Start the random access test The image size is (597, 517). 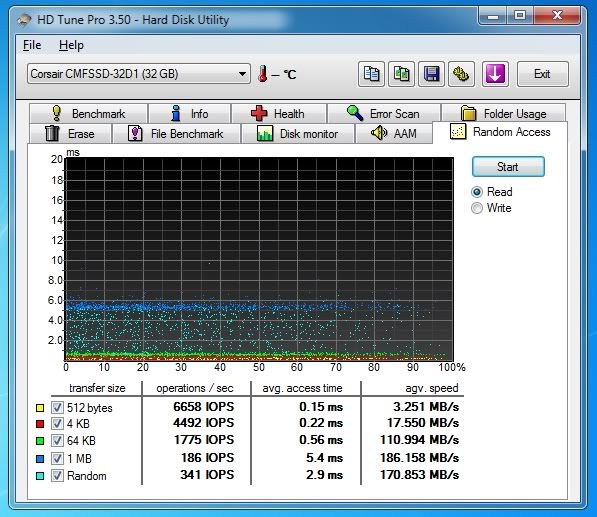click(508, 167)
